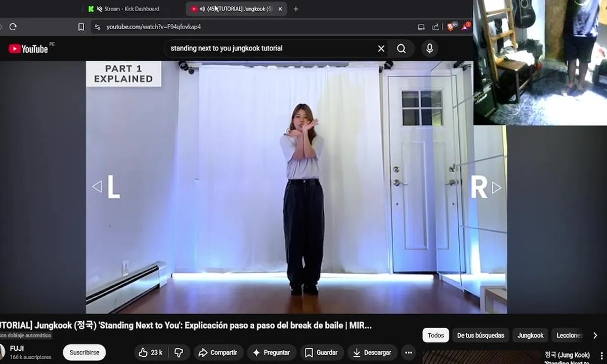This screenshot has height=364, width=607.
Task: Unmute the Kick Dashboard tab audio icon
Action: pyautogui.click(x=100, y=9)
